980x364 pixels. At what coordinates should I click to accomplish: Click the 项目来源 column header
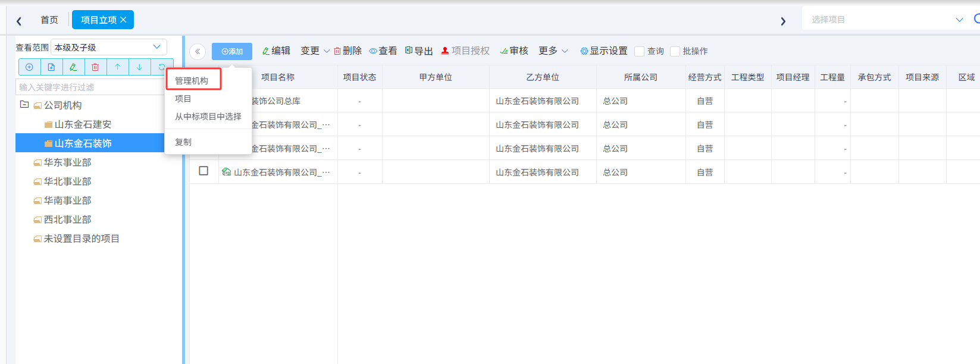tap(922, 77)
